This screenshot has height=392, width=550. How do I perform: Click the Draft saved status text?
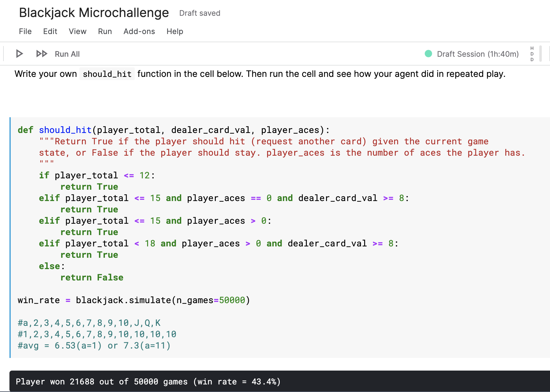pyautogui.click(x=199, y=13)
